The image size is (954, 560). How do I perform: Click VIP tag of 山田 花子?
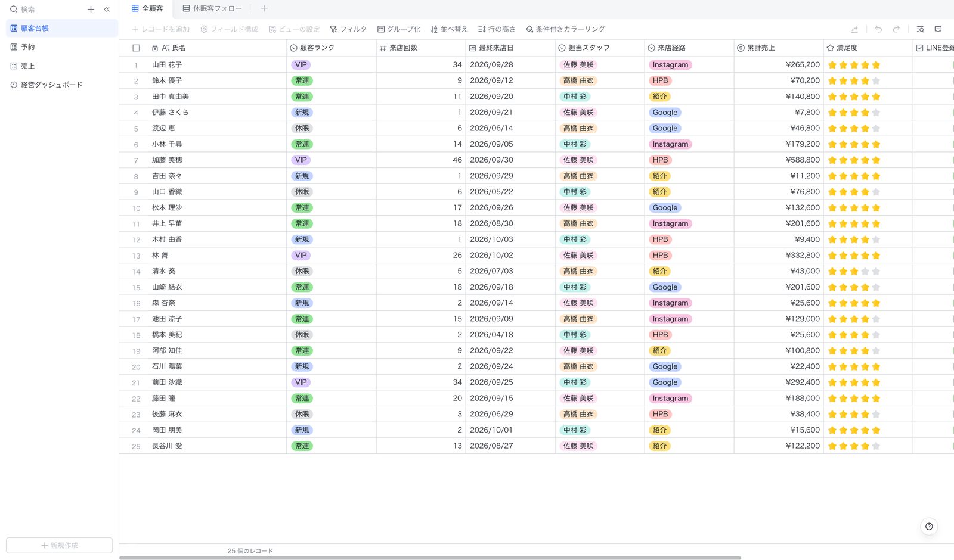301,65
